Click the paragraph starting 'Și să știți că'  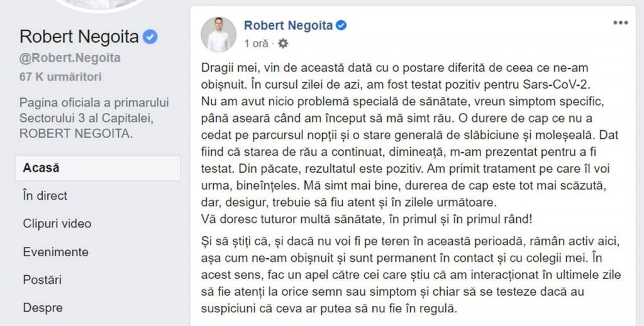coord(411,274)
